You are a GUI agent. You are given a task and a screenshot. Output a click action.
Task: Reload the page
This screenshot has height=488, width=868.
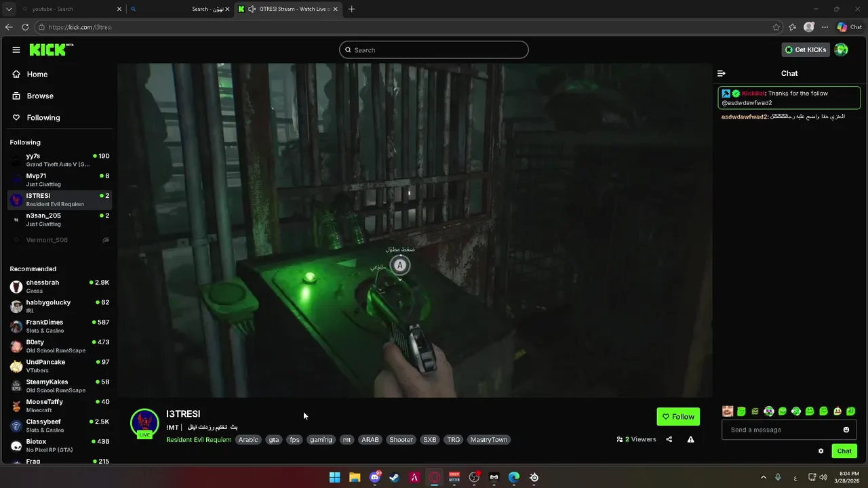point(25,27)
